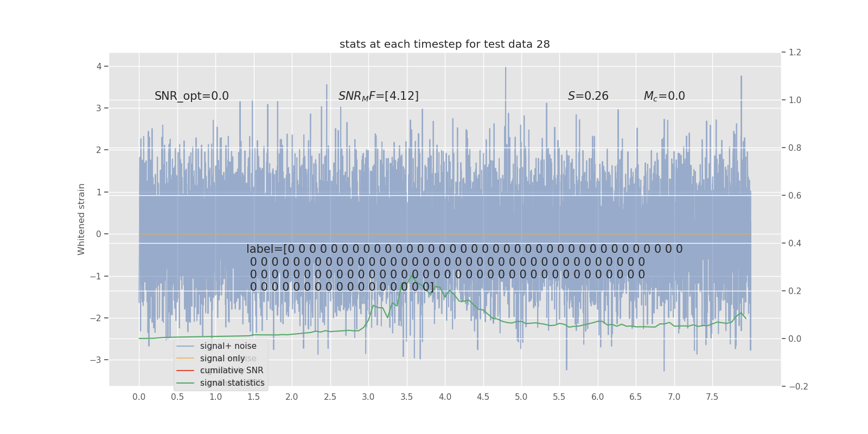
Task: Select the left y-axis tick label "0"
Action: pyautogui.click(x=99, y=234)
